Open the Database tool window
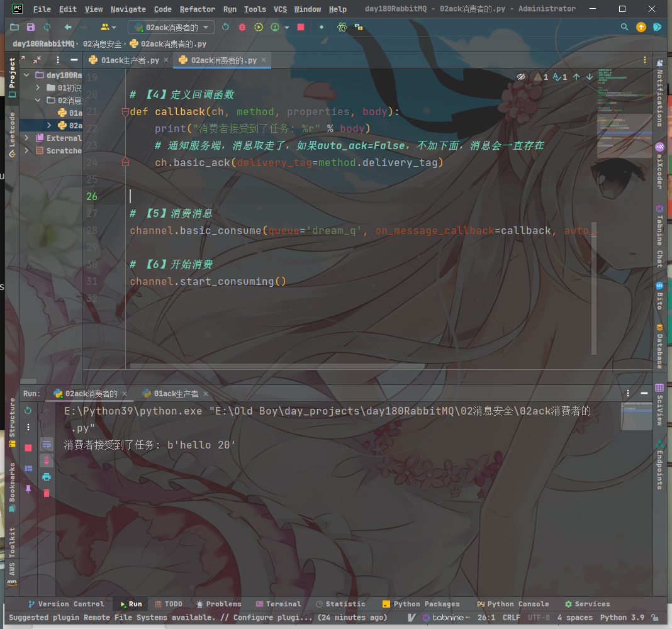Screen dimensions: 672x629 coord(659,346)
